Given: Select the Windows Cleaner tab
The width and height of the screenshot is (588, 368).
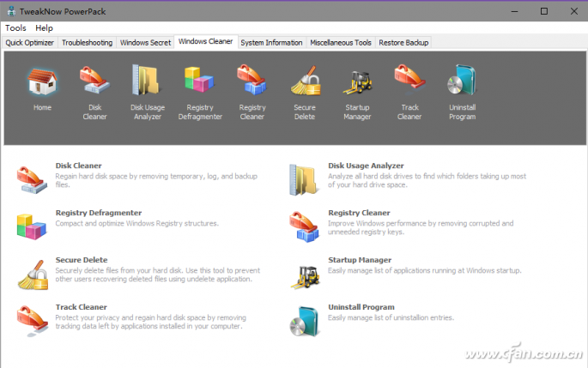Looking at the screenshot, I should coord(205,41).
